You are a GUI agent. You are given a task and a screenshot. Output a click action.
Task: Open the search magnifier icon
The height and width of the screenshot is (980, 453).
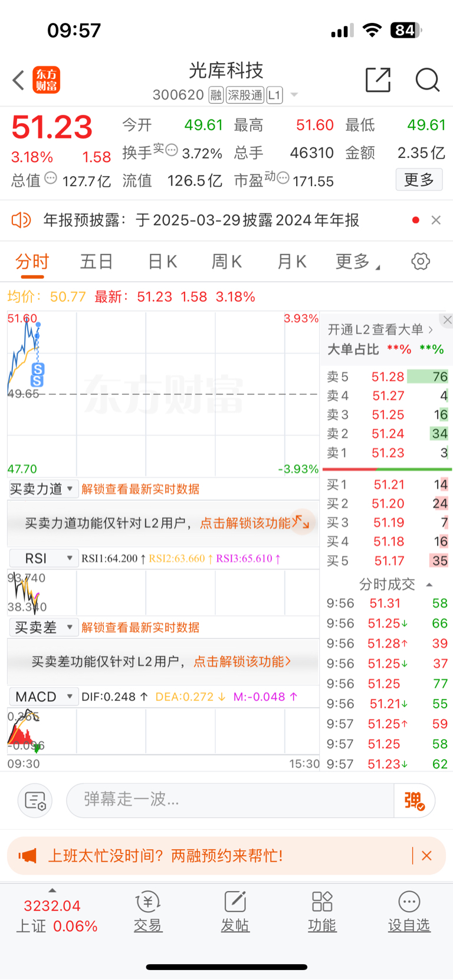[428, 80]
